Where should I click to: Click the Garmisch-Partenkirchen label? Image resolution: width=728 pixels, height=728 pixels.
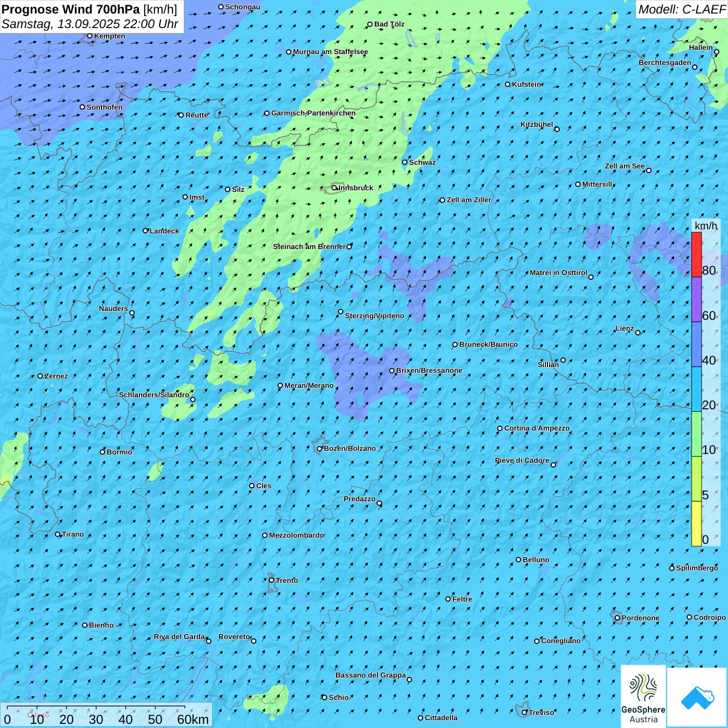coord(314,113)
